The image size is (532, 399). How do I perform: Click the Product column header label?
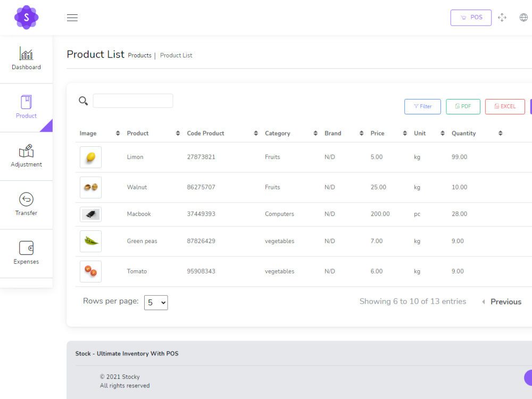pyautogui.click(x=138, y=134)
